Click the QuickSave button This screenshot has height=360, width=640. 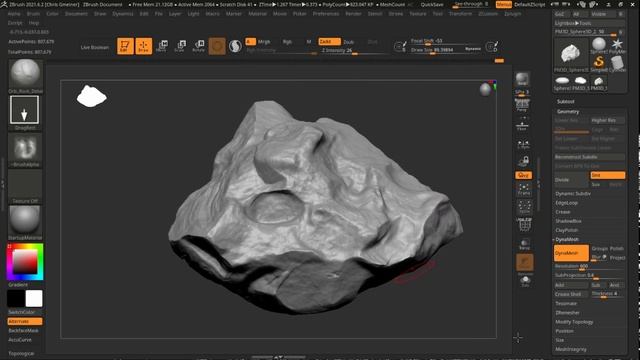[x=432, y=4]
